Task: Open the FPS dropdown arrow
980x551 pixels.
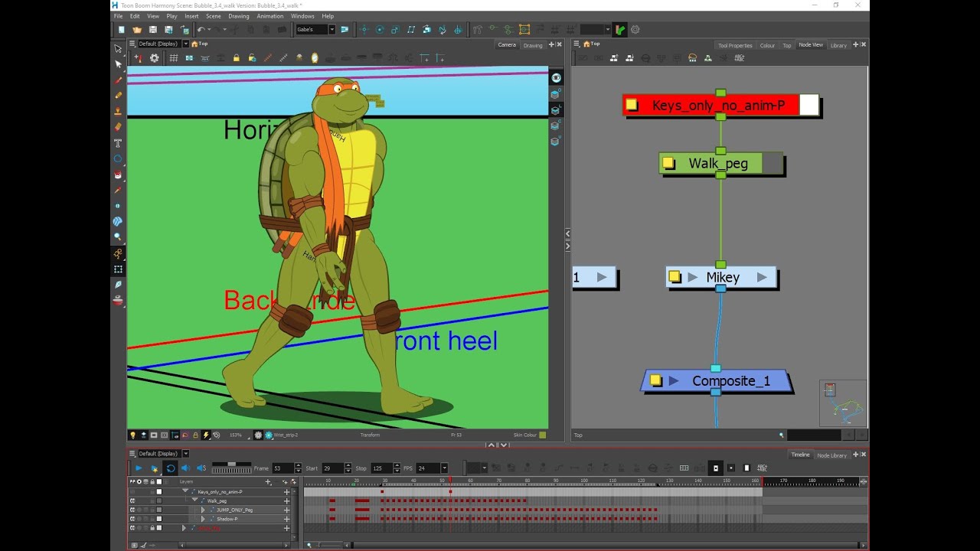Action: click(444, 468)
